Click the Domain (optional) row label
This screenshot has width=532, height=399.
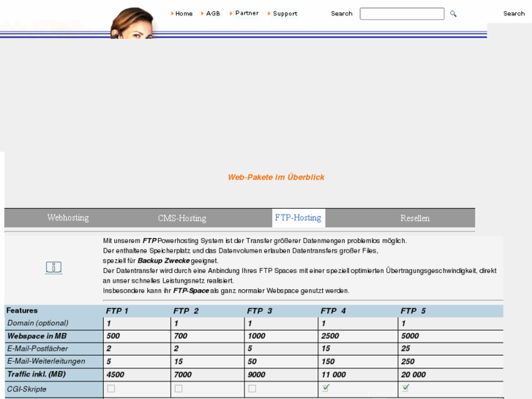(x=38, y=323)
